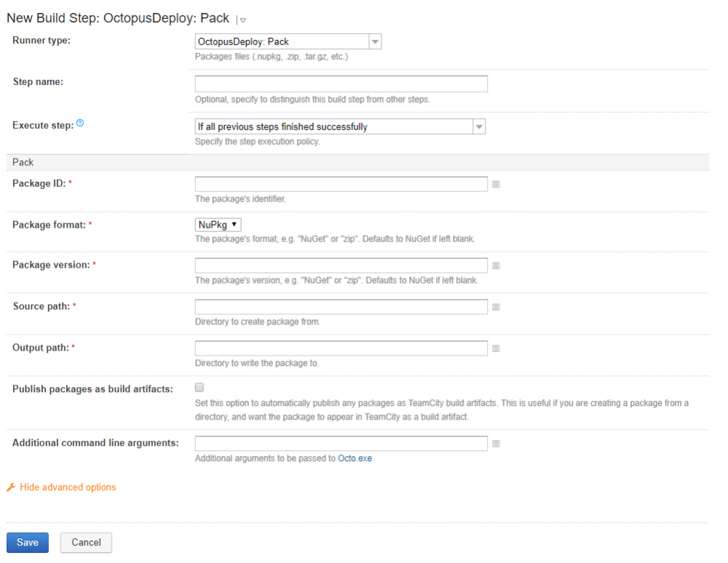The image size is (728, 563).
Task: Open parameter picker beside Source path field
Action: click(x=496, y=308)
